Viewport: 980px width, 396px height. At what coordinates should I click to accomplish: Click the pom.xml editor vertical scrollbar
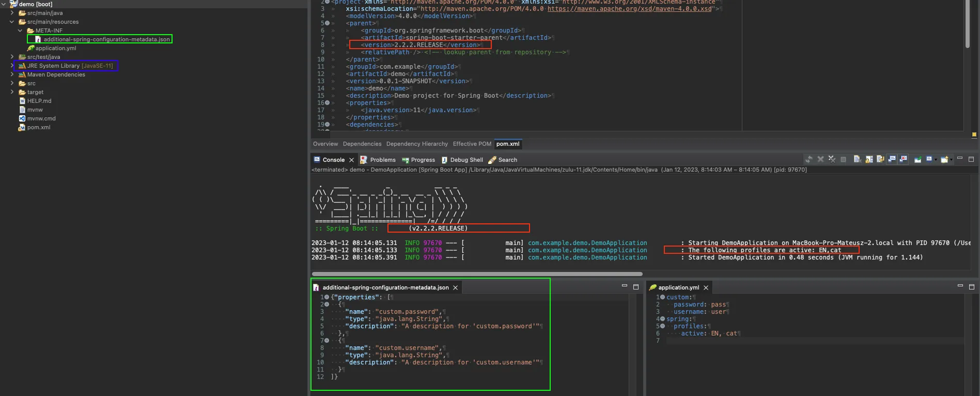point(968,24)
